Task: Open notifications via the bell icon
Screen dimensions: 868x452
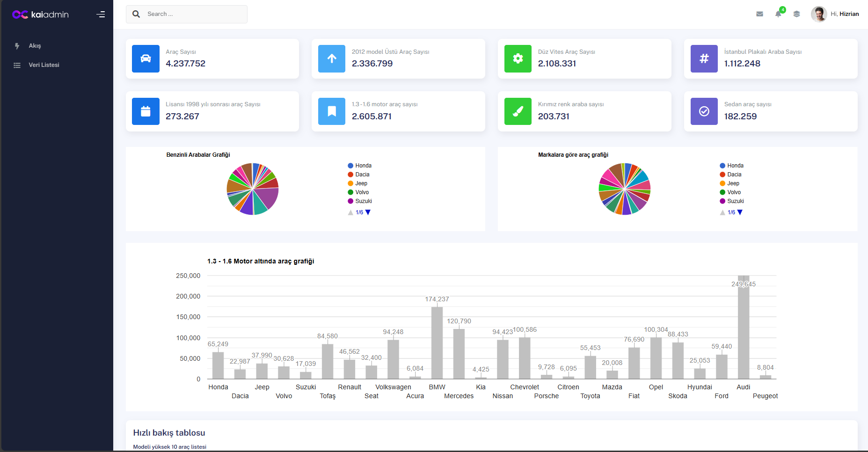Action: click(778, 15)
